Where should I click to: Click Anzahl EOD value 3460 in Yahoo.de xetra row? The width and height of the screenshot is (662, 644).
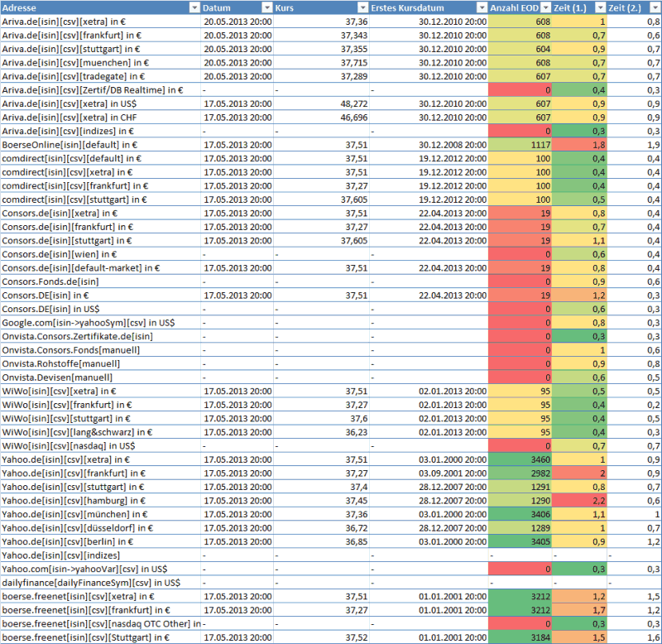(x=520, y=459)
